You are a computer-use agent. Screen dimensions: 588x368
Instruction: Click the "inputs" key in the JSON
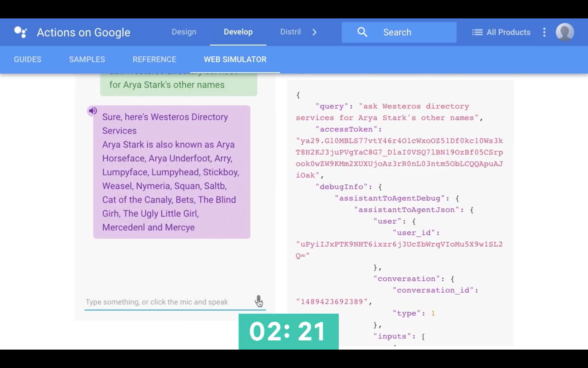click(392, 336)
